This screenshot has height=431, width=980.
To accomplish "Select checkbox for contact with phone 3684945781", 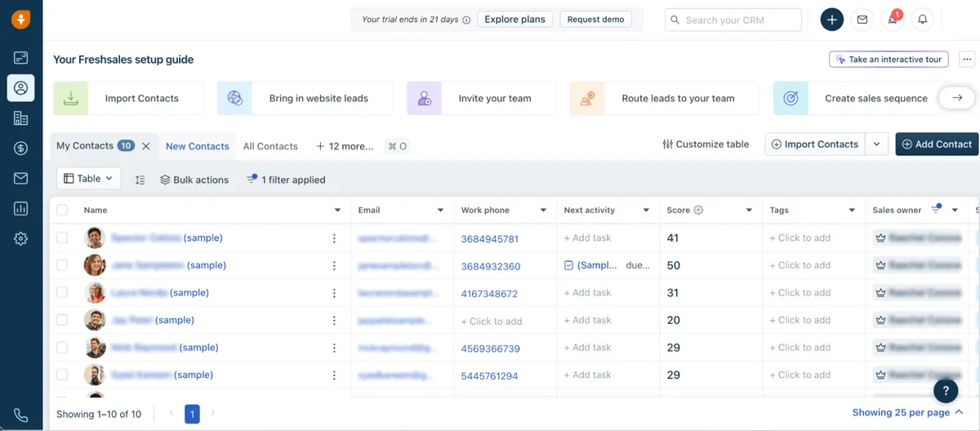I will pyautogui.click(x=62, y=238).
